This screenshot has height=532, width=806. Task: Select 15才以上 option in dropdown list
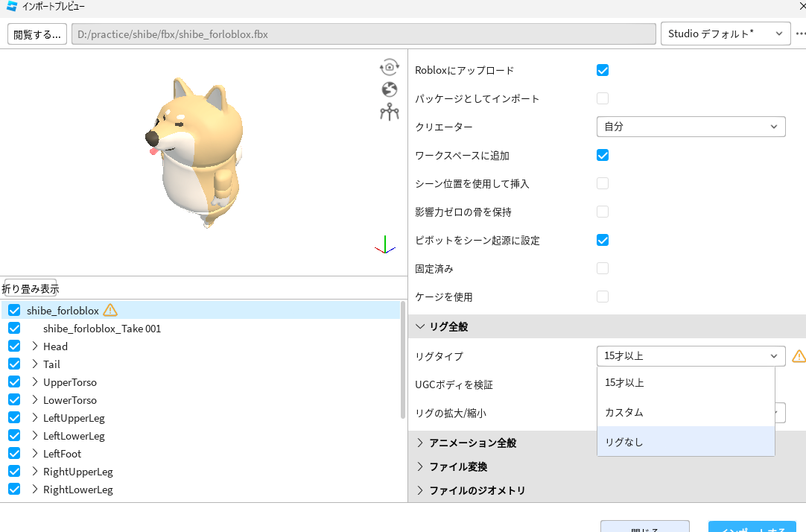click(x=686, y=382)
